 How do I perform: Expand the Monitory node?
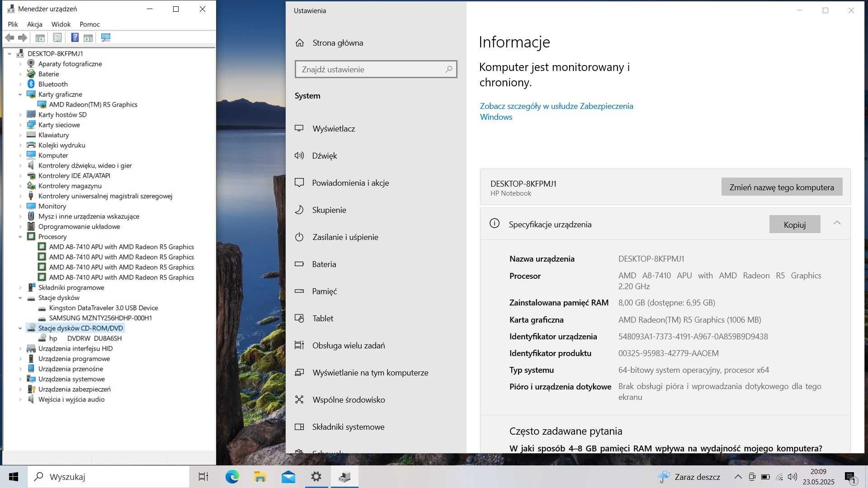pyautogui.click(x=20, y=206)
